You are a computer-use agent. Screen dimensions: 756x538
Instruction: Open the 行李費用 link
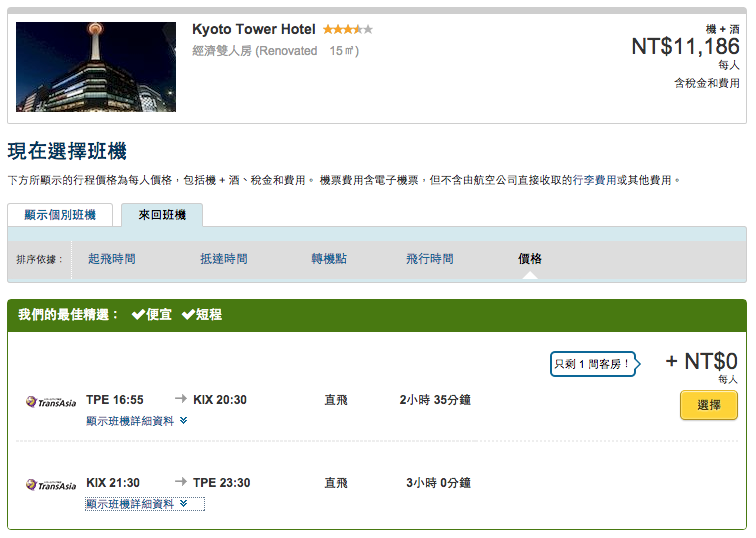[x=594, y=180]
